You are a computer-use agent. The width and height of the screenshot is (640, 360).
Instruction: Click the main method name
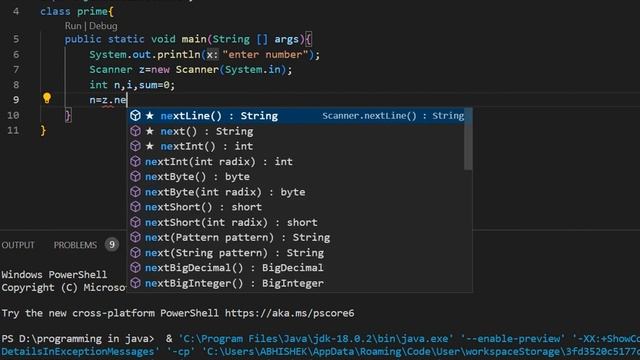pos(194,39)
